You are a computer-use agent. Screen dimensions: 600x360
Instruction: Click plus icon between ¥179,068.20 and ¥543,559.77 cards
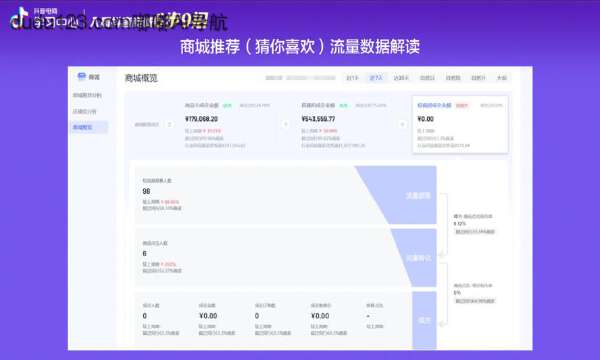(285, 124)
